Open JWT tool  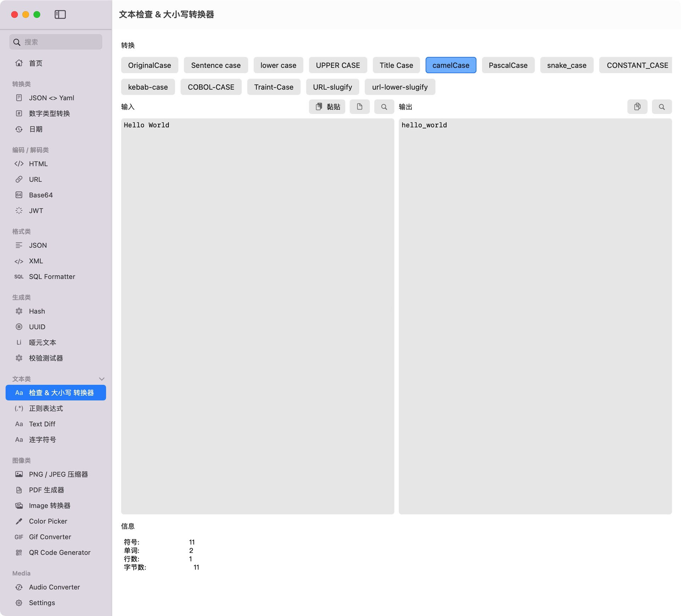pyautogui.click(x=56, y=211)
